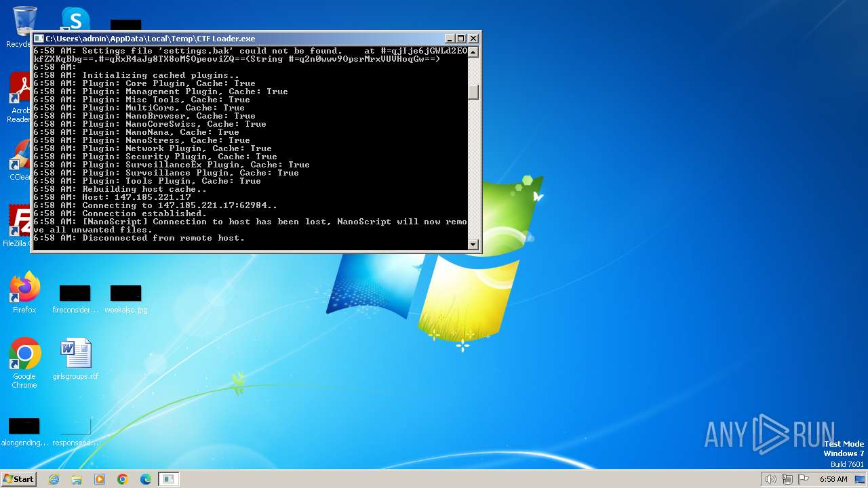Click the 'Initializing cached plugins..' line
The image size is (868, 488).
(x=136, y=75)
